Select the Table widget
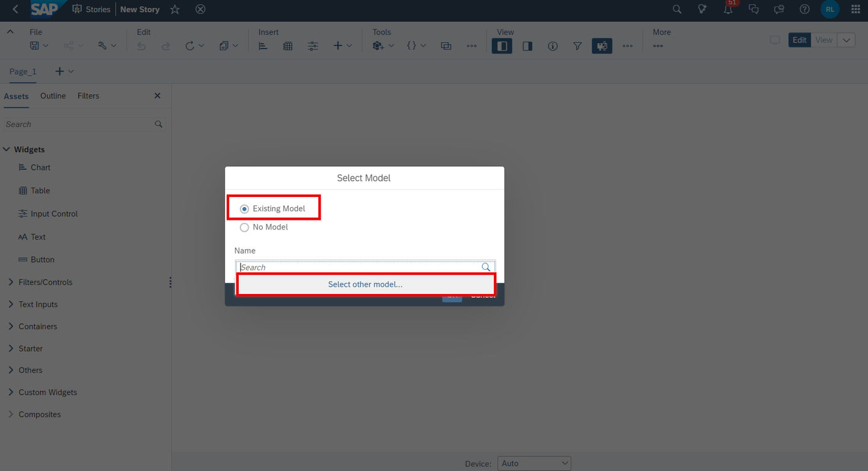 34,191
